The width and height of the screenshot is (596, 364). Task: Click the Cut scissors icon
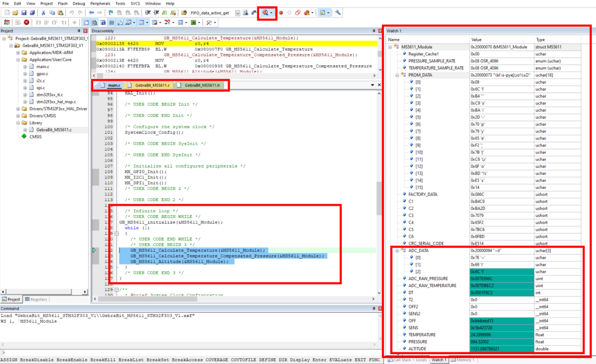click(43, 13)
